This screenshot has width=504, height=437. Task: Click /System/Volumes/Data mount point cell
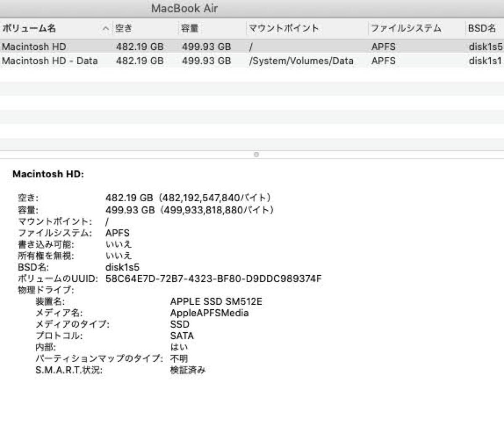[x=301, y=61]
